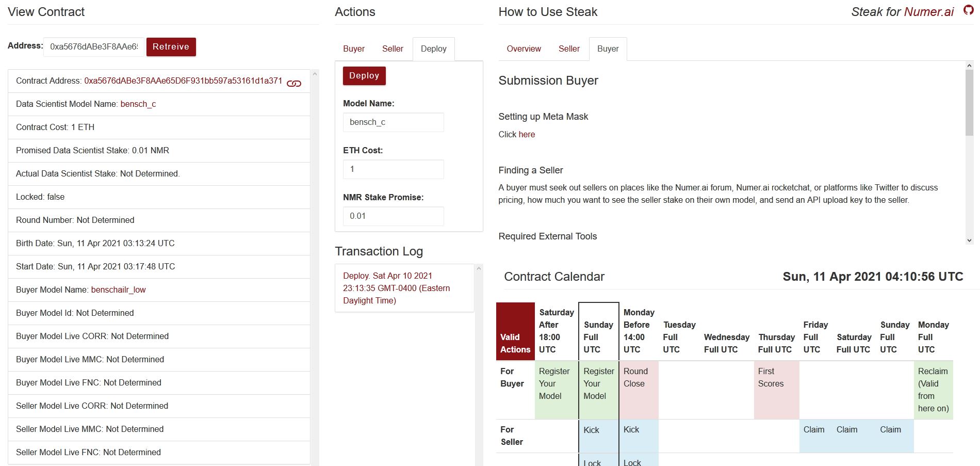Click the 'Setting up Meta Mask' heading
The height and width of the screenshot is (466, 980).
(543, 117)
